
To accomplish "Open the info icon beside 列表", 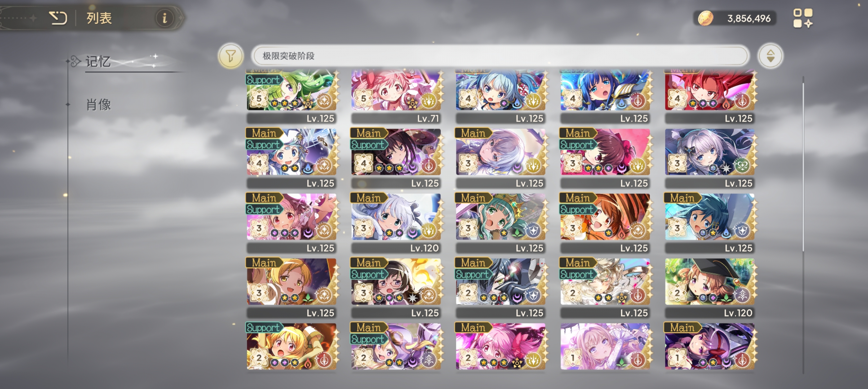I will (165, 18).
